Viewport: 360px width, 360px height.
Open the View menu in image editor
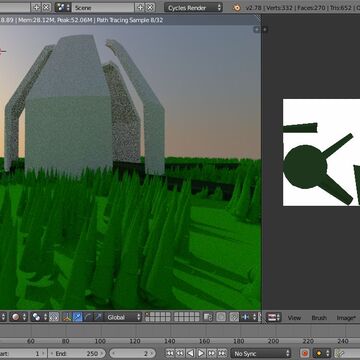click(294, 318)
